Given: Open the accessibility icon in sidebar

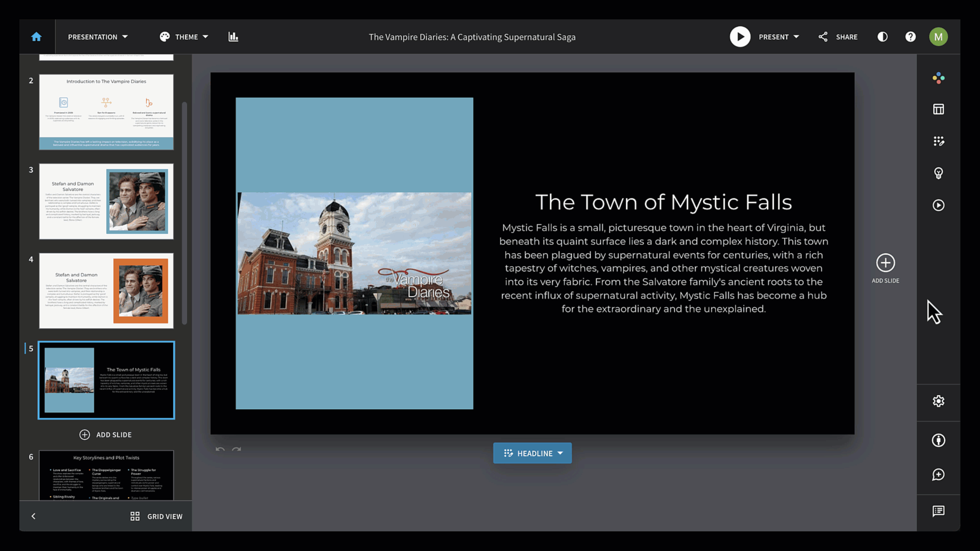Looking at the screenshot, I should (938, 440).
